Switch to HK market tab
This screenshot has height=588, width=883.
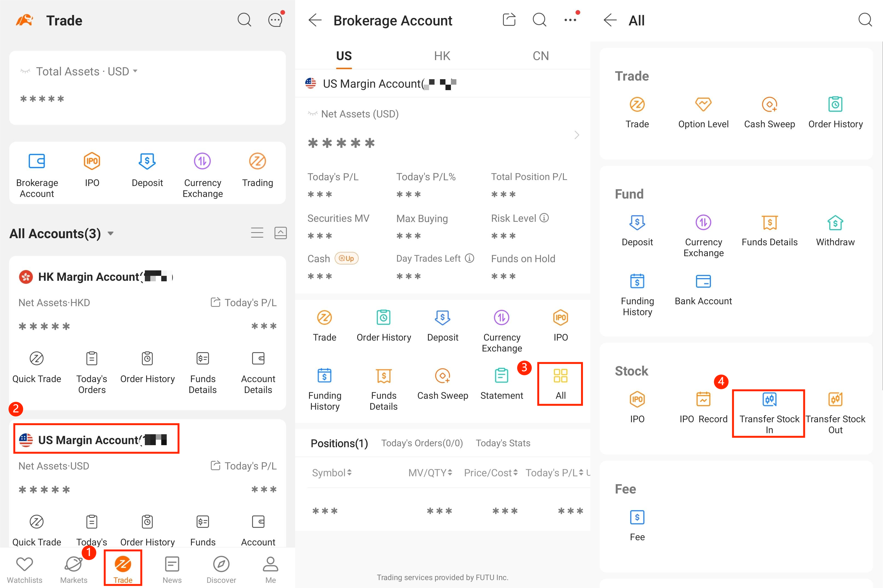pos(442,56)
